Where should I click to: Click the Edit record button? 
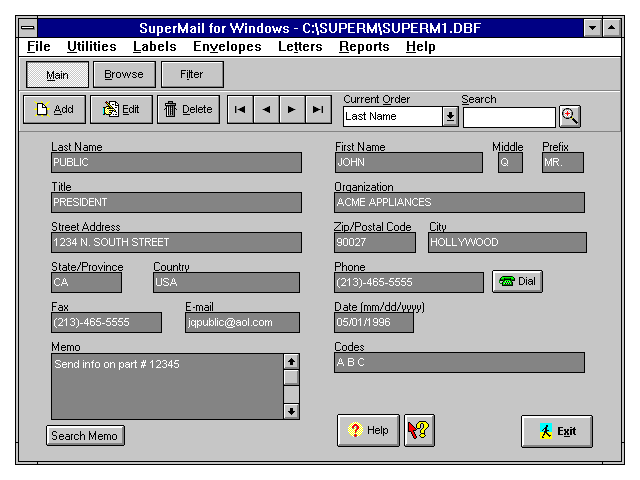121,110
